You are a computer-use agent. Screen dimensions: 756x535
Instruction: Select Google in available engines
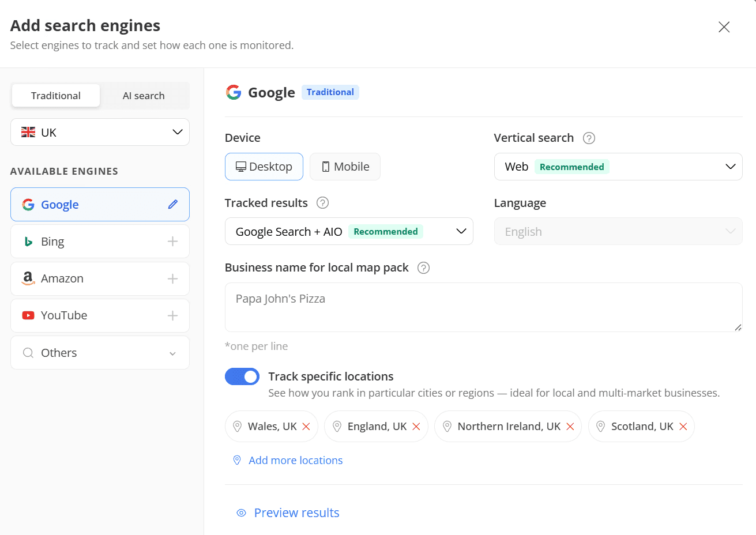click(x=100, y=204)
